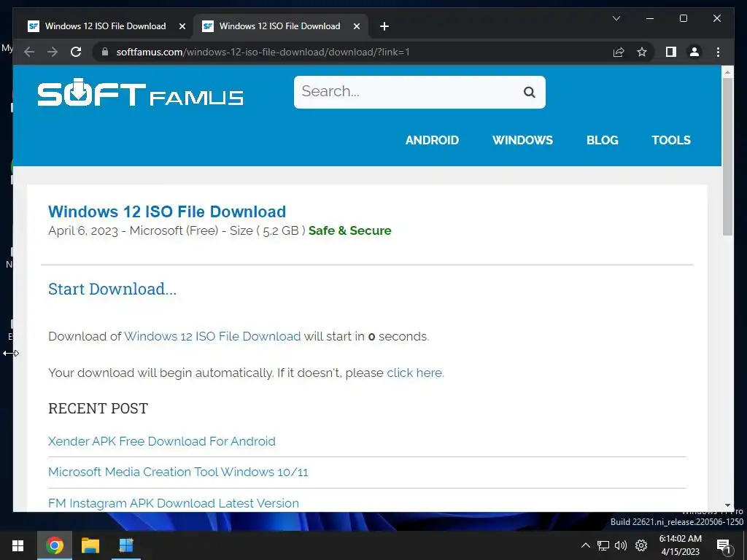747x560 pixels.
Task: Click the search magnifier icon on Softfamus
Action: [x=530, y=92]
